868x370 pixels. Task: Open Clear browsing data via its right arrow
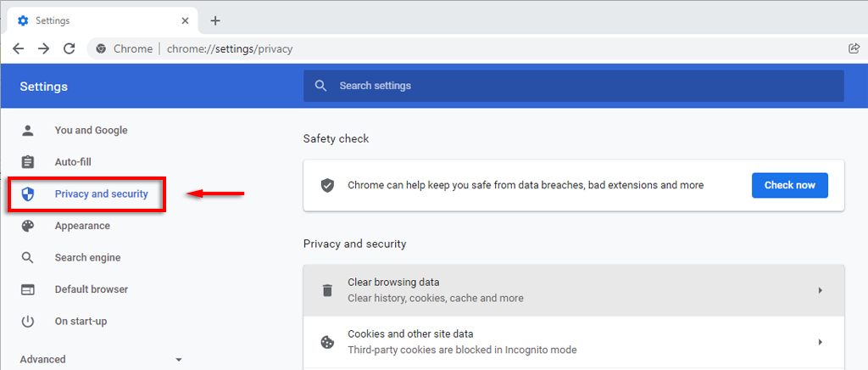[820, 290]
